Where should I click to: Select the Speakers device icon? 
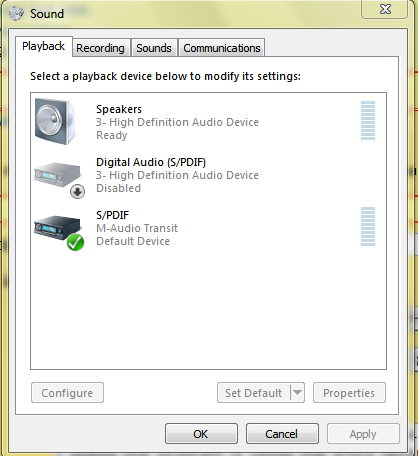pyautogui.click(x=56, y=121)
